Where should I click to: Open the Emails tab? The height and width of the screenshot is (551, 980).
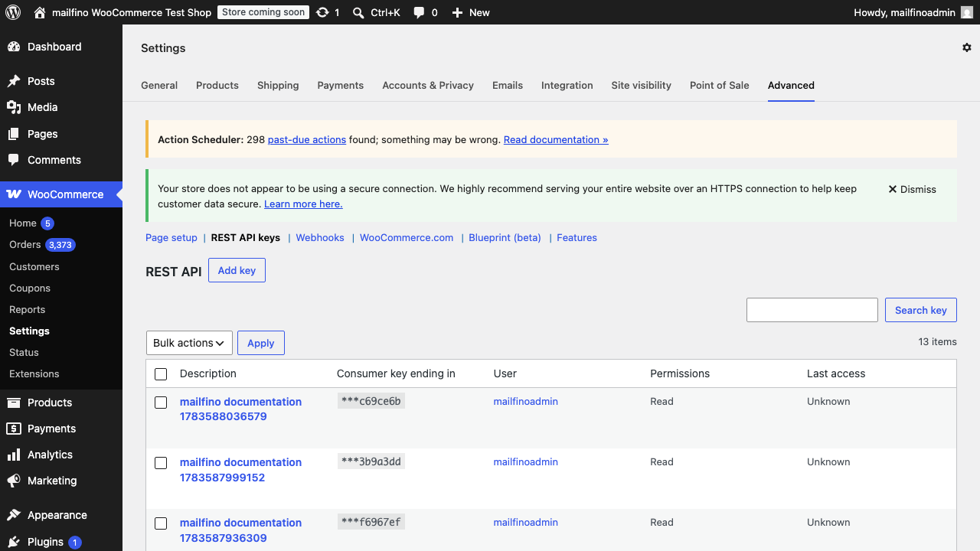508,85
